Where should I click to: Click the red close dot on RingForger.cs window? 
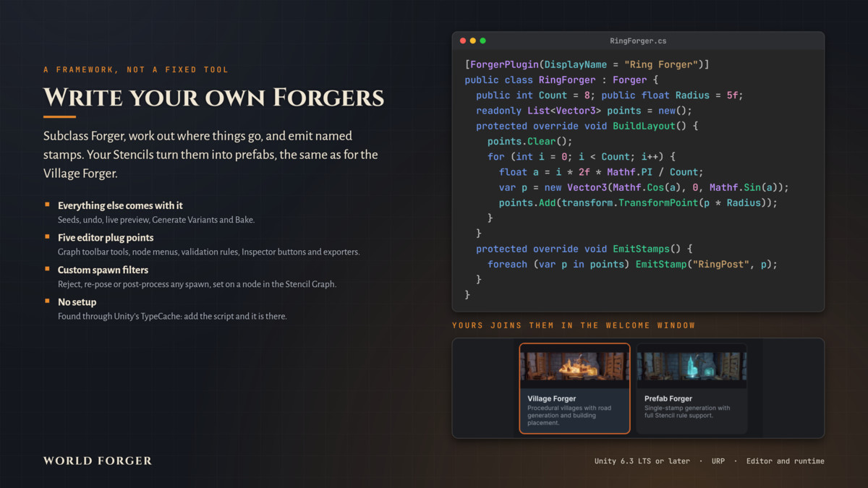pos(463,41)
